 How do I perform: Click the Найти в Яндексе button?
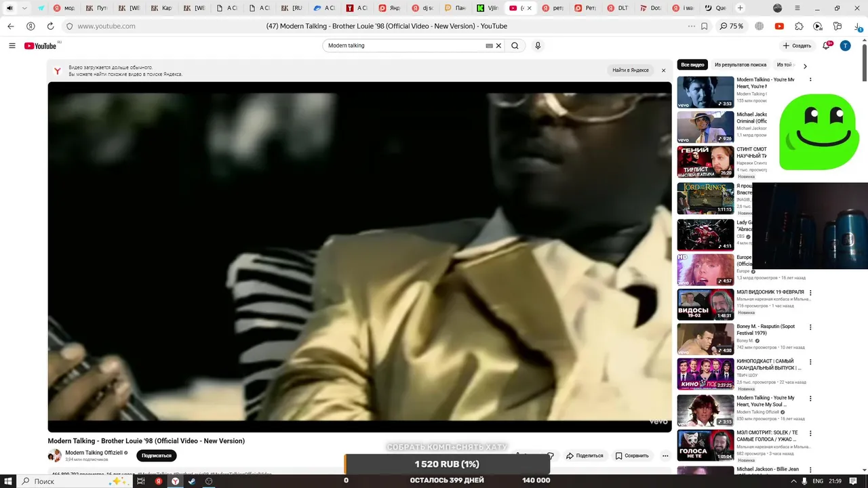(x=631, y=70)
